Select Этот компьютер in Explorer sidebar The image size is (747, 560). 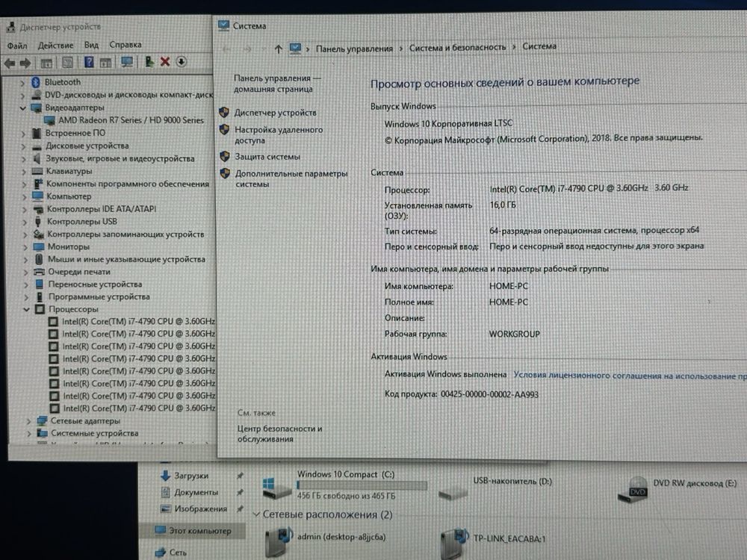click(200, 530)
